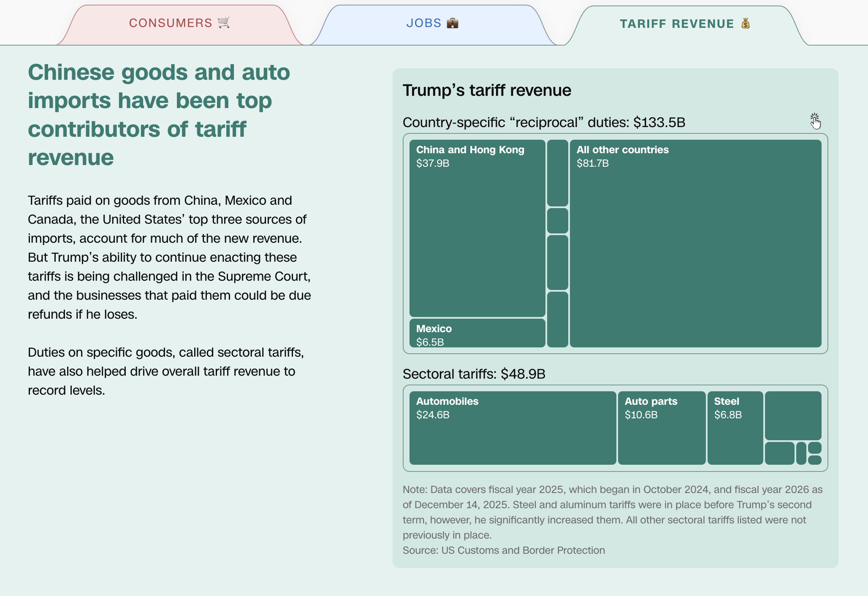Image resolution: width=868 pixels, height=596 pixels.
Task: Select the Automobiles block in sectoral tariffs
Action: click(x=513, y=428)
